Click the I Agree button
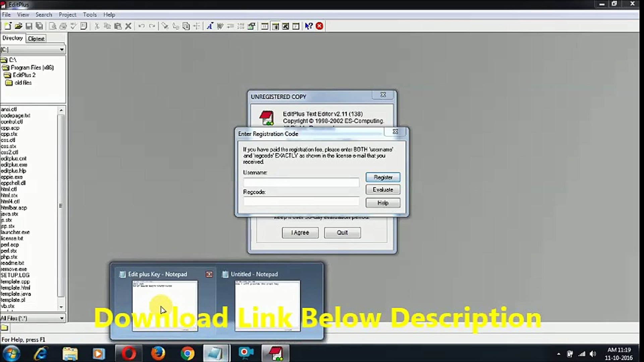The width and height of the screenshot is (644, 362). point(300,233)
